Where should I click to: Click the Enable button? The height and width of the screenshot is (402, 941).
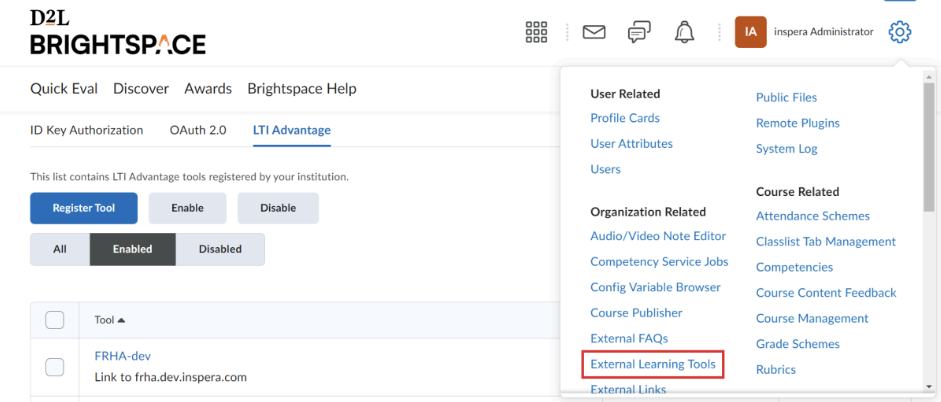pyautogui.click(x=187, y=208)
